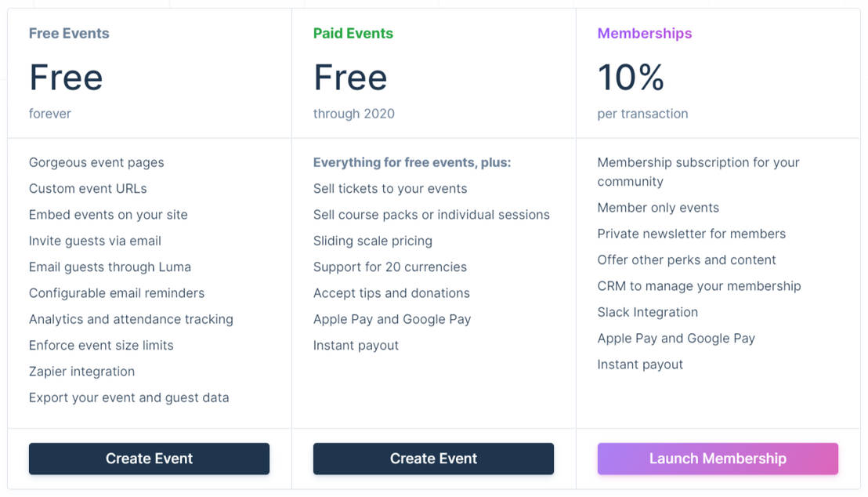This screenshot has height=497, width=868.
Task: Click Export your event and guest data
Action: [x=128, y=397]
